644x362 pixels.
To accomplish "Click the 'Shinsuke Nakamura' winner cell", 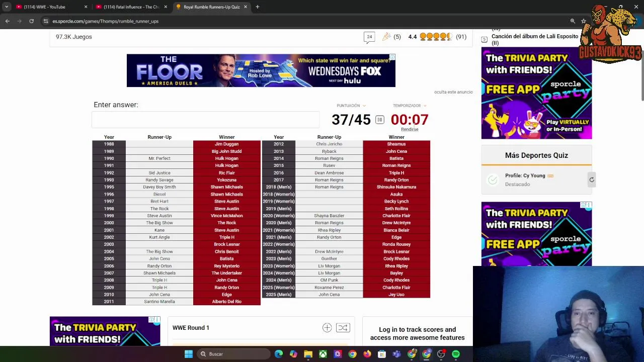I will tap(396, 187).
